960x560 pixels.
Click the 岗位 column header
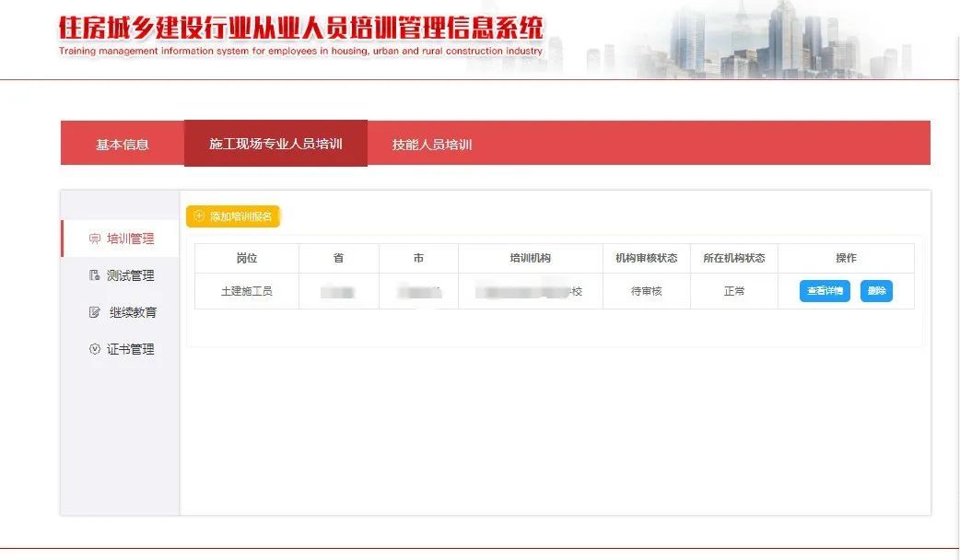coord(247,259)
